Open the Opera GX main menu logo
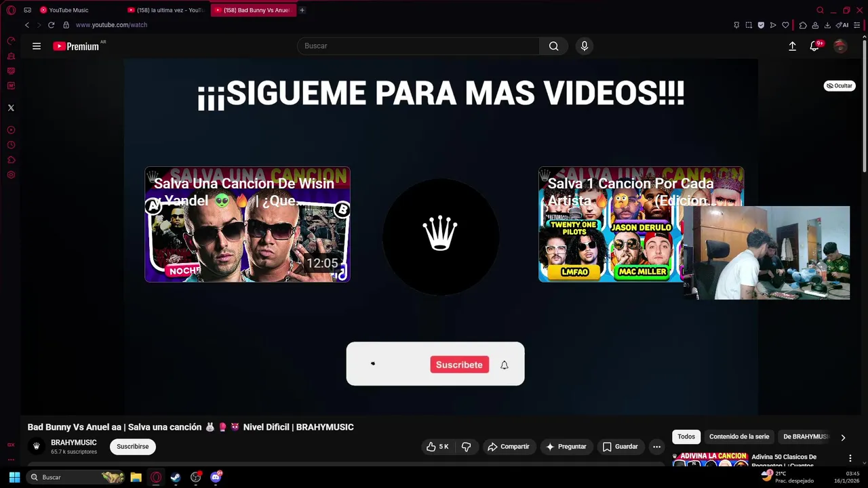Screen dimensions: 868x488 tap(11, 10)
